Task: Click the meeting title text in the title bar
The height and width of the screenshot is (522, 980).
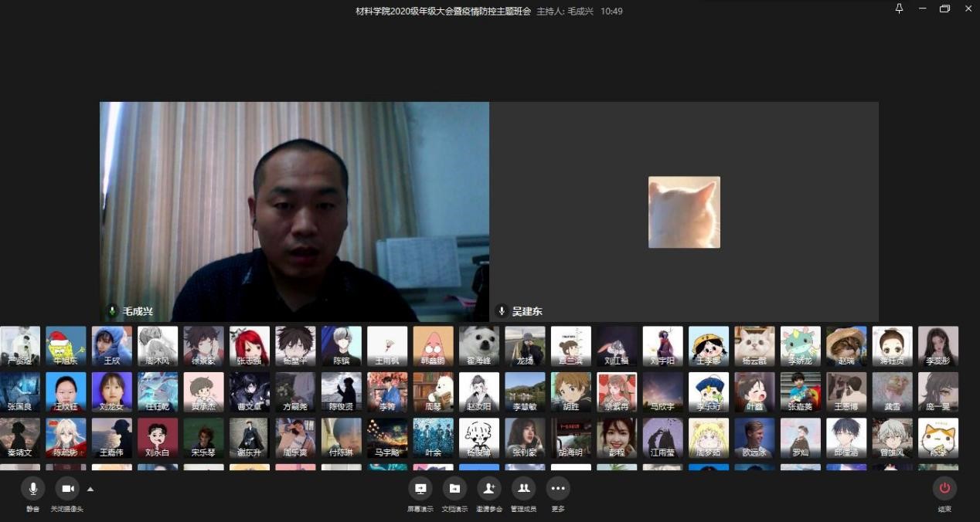Action: pos(443,11)
